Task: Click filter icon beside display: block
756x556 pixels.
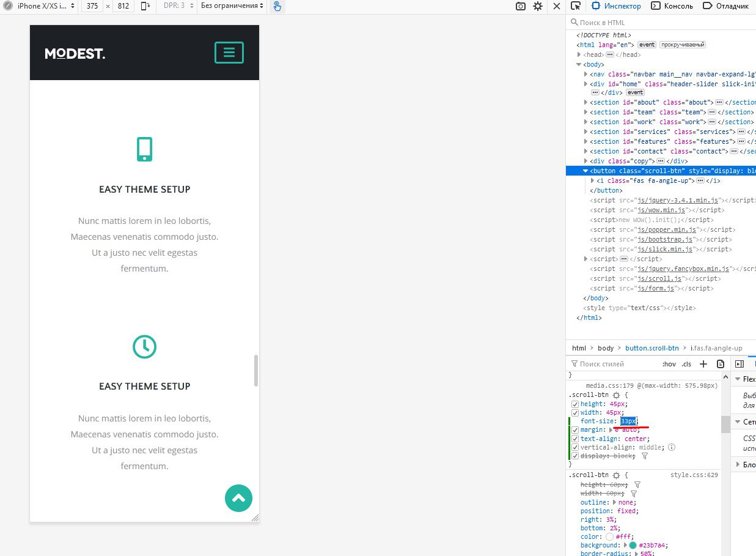Action: tap(645, 456)
